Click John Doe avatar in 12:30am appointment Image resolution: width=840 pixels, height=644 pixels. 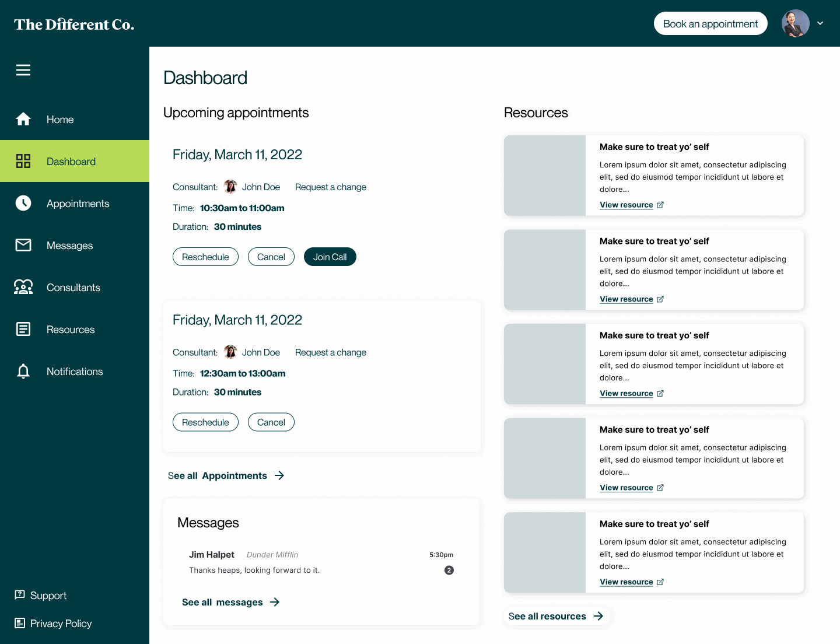tap(230, 352)
